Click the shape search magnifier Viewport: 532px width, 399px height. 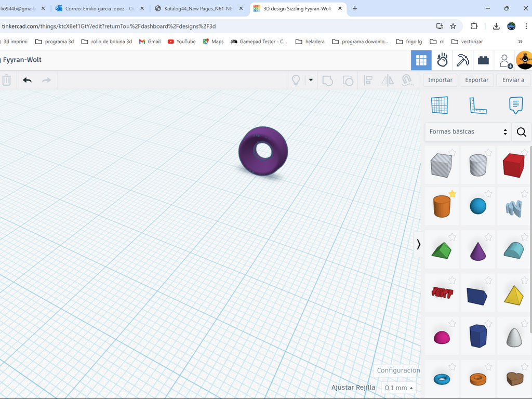521,131
